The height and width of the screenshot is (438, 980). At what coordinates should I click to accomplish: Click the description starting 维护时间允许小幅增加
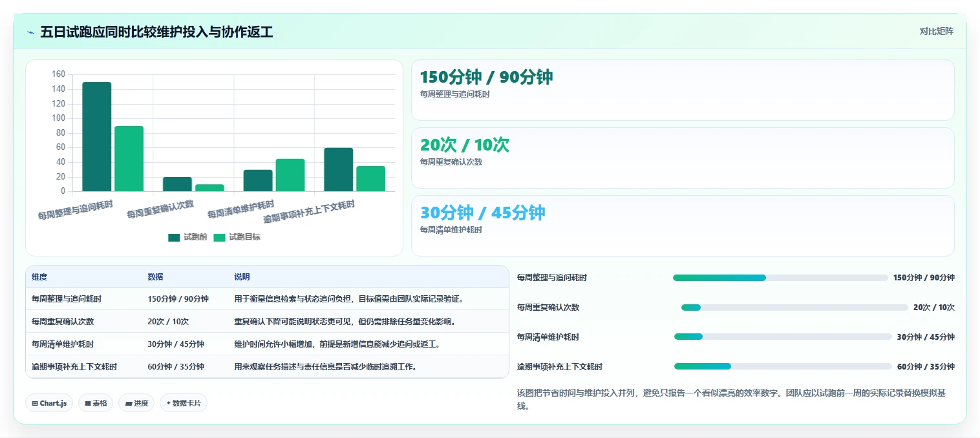337,344
